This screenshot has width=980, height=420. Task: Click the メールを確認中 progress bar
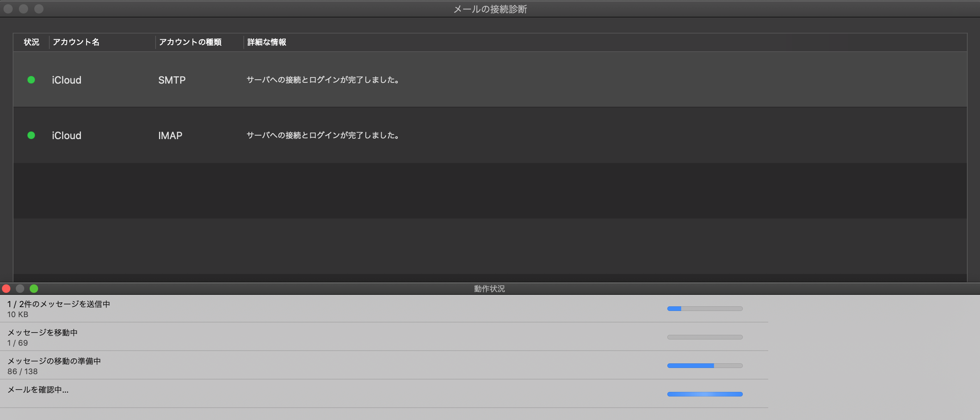[704, 394]
